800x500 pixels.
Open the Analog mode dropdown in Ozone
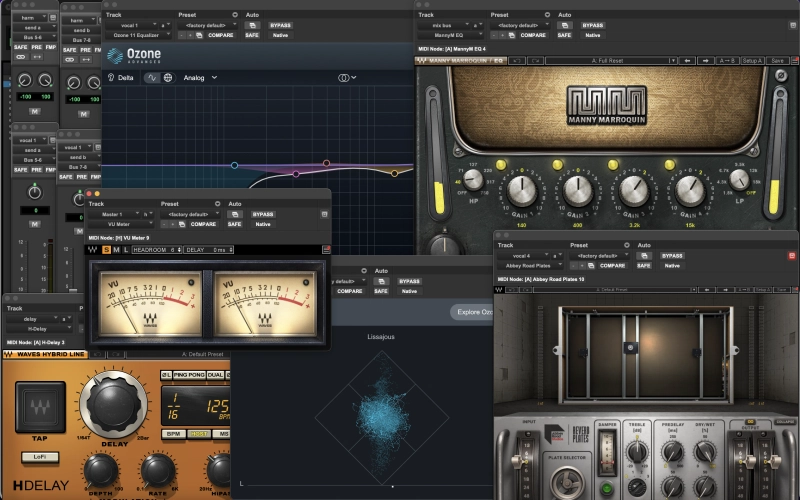(198, 77)
